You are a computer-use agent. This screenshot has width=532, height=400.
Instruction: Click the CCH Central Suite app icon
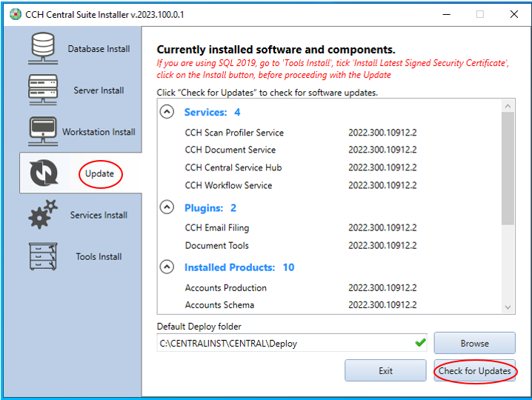[16, 14]
